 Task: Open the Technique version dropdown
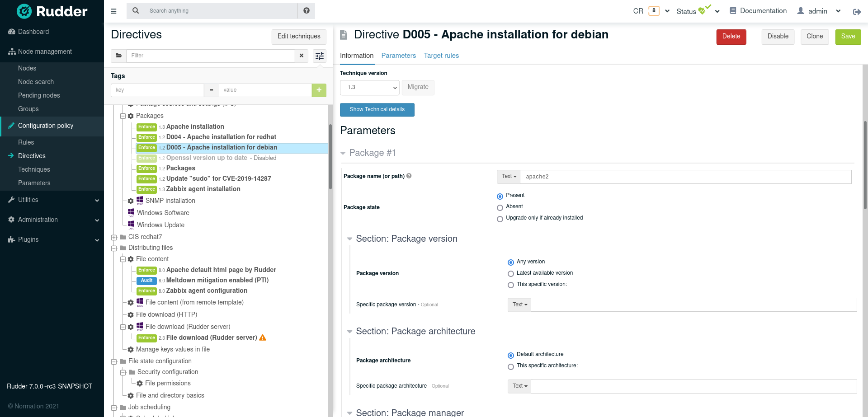(x=369, y=88)
